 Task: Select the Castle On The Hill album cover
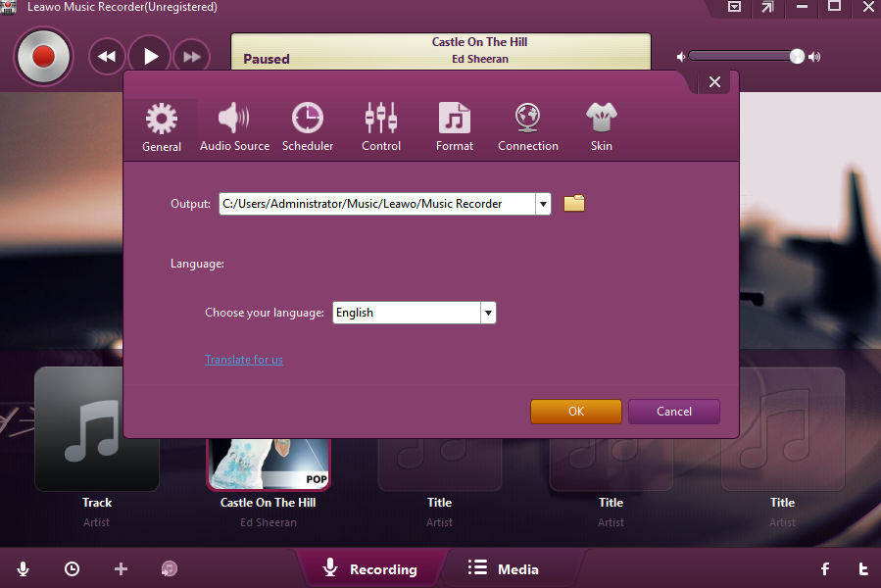(x=269, y=464)
